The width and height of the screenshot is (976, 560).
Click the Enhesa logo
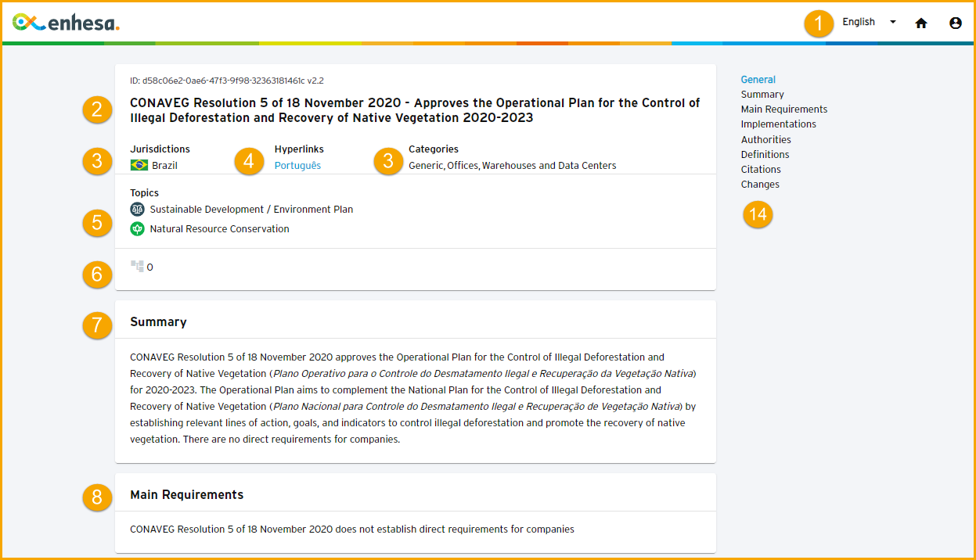(66, 23)
